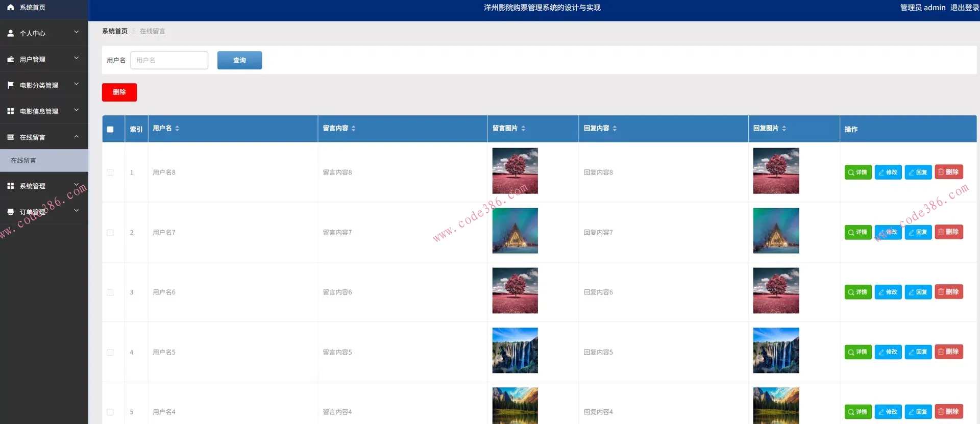Click the grid icon for 系统管理

coord(10,186)
